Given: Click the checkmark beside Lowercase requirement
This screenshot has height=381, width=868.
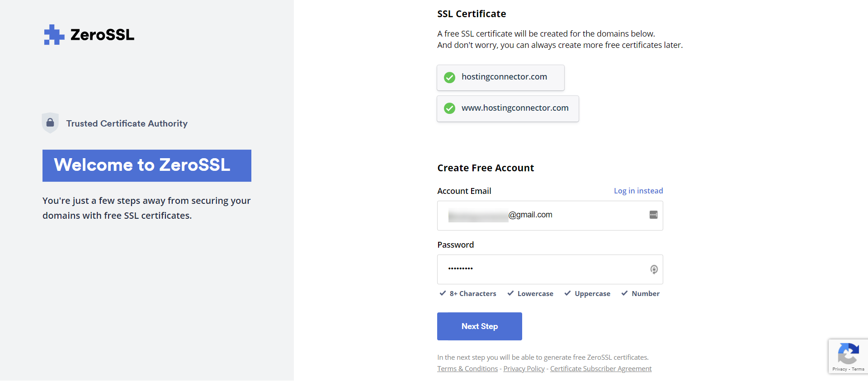Looking at the screenshot, I should [x=510, y=293].
